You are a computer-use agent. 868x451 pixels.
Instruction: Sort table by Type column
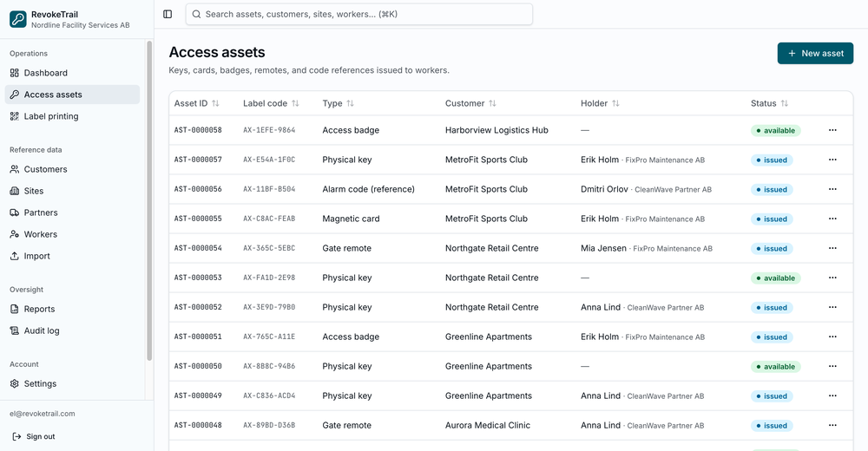tap(338, 103)
